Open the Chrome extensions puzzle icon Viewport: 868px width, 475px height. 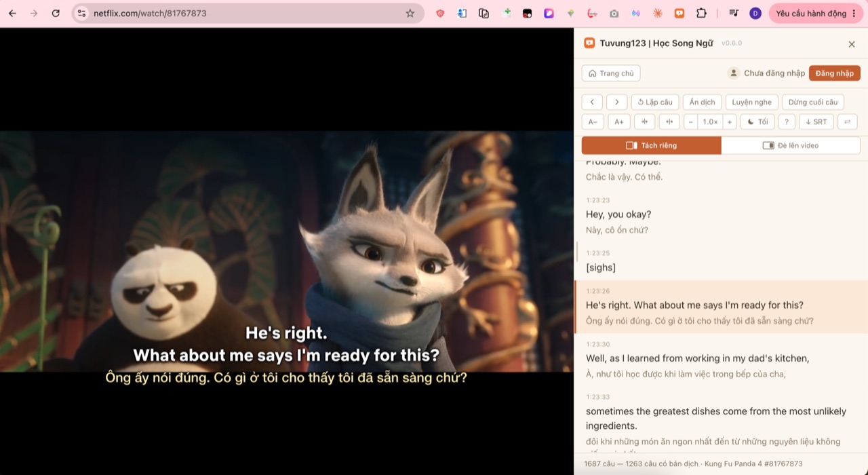click(x=701, y=13)
